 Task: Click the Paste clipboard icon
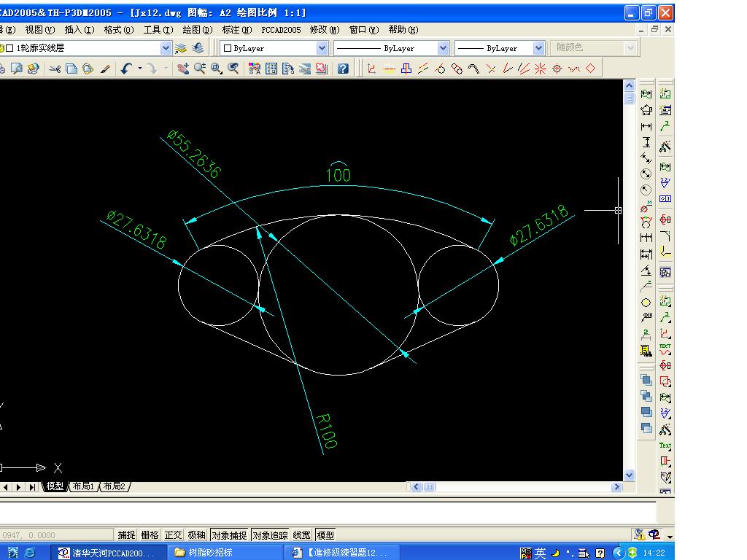(88, 69)
